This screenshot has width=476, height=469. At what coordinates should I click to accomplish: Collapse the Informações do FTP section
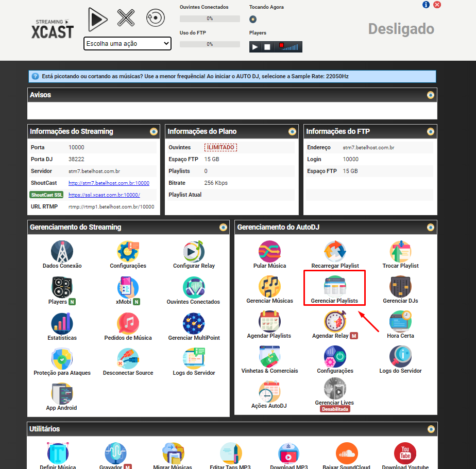[431, 132]
